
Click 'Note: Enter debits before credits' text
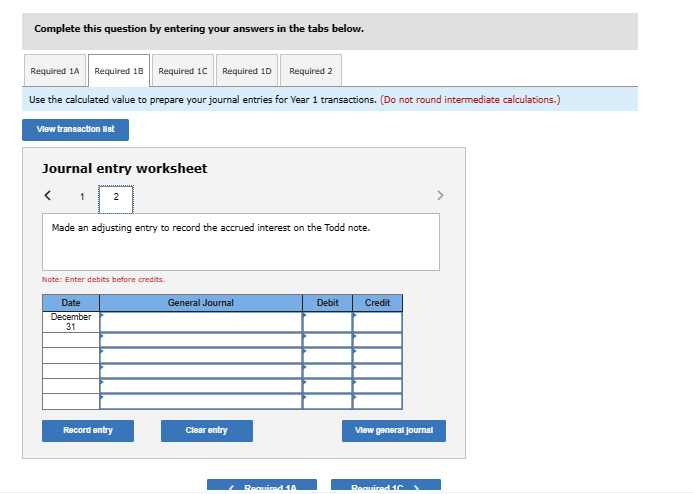point(103,280)
